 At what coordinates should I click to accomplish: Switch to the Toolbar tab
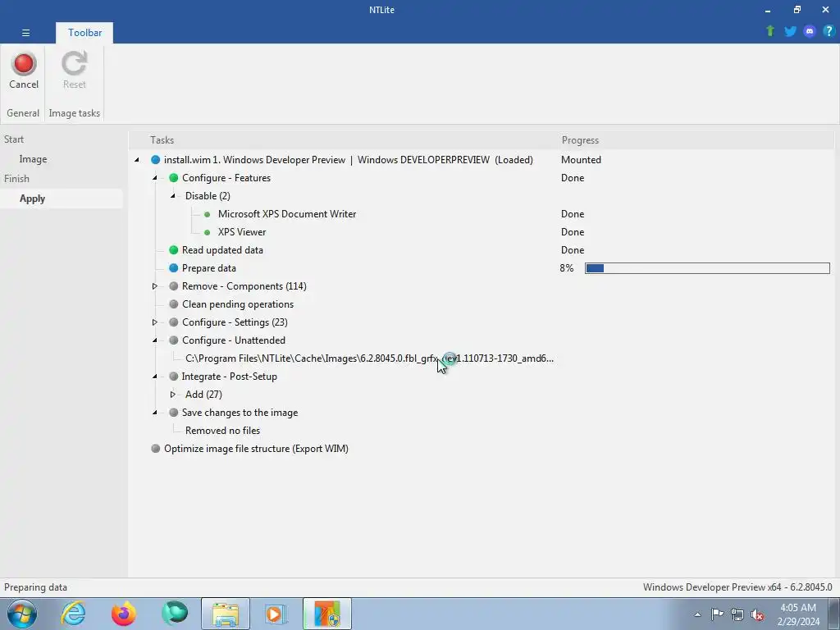pyautogui.click(x=84, y=33)
